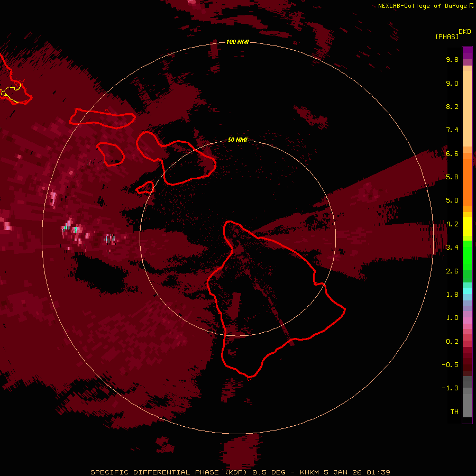
Task: Pick the gray segment next to TH
Action: coord(467,407)
